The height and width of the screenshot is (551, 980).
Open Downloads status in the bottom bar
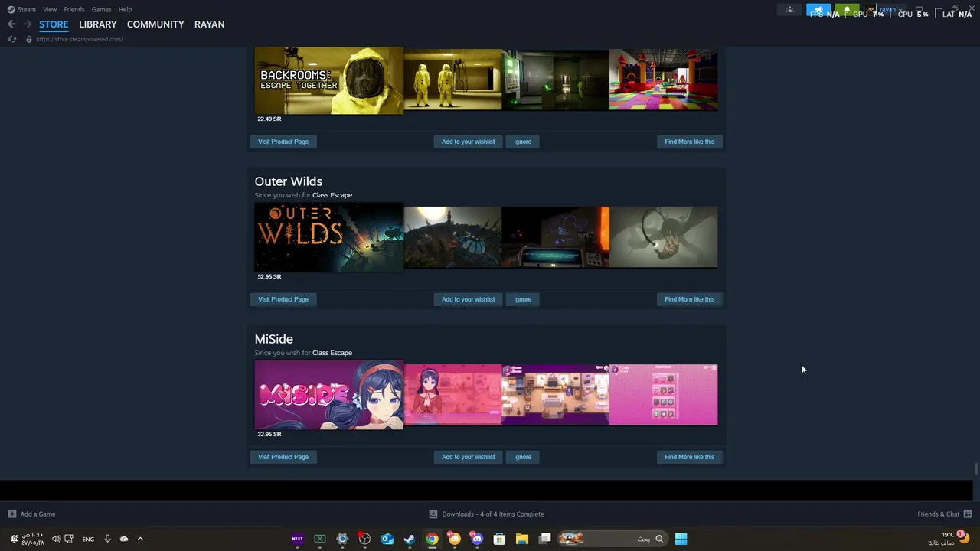492,514
